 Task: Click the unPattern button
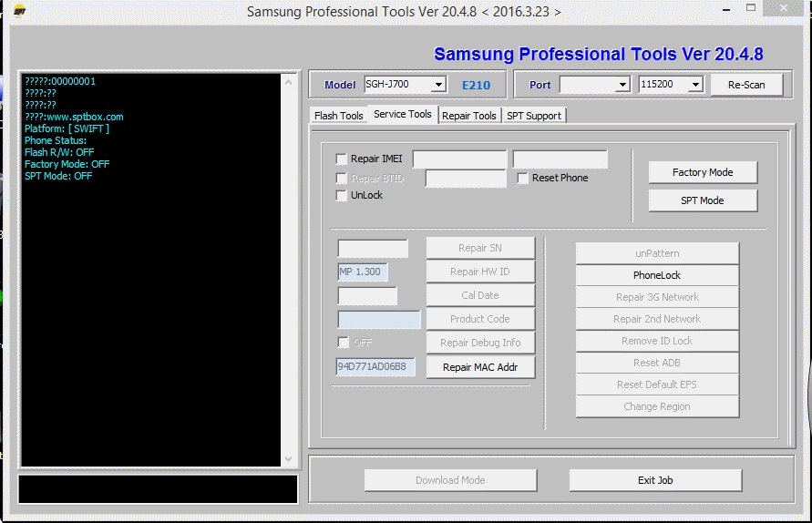(657, 253)
